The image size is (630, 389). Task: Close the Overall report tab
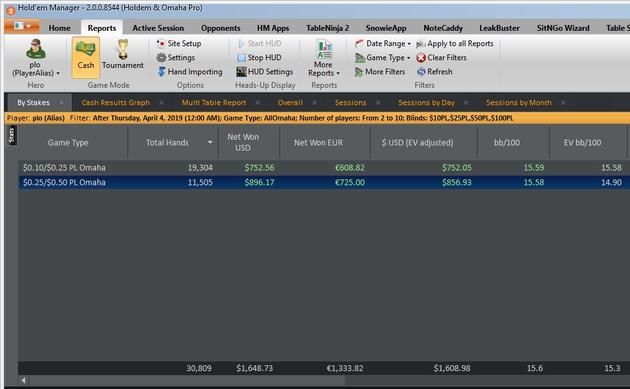coord(315,103)
